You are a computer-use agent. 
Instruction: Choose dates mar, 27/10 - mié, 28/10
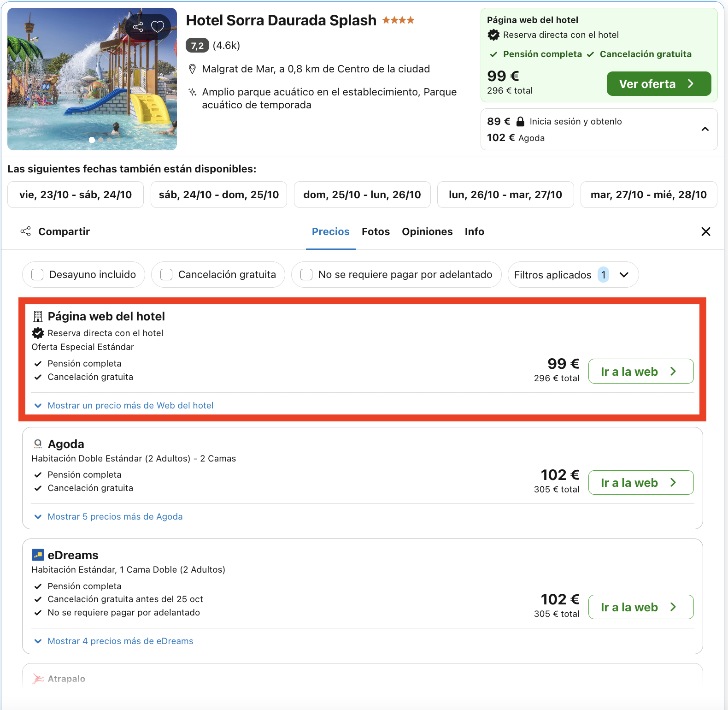click(x=649, y=195)
